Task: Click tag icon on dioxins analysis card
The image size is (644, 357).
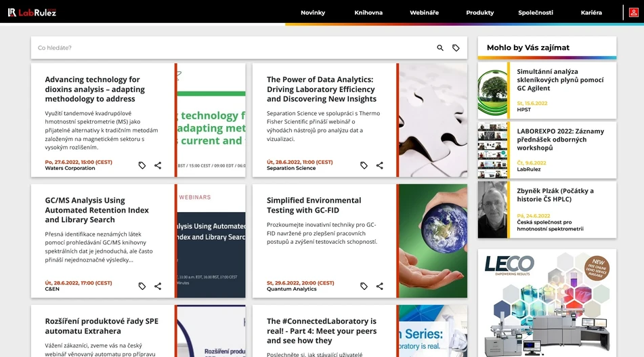Action: point(142,165)
